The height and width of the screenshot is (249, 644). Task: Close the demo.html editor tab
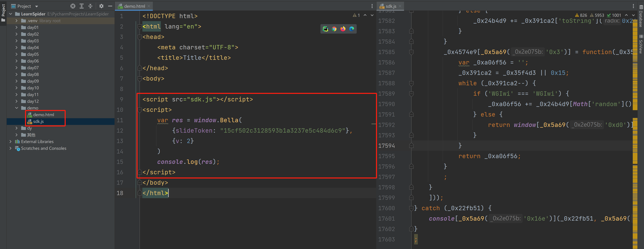click(x=149, y=6)
